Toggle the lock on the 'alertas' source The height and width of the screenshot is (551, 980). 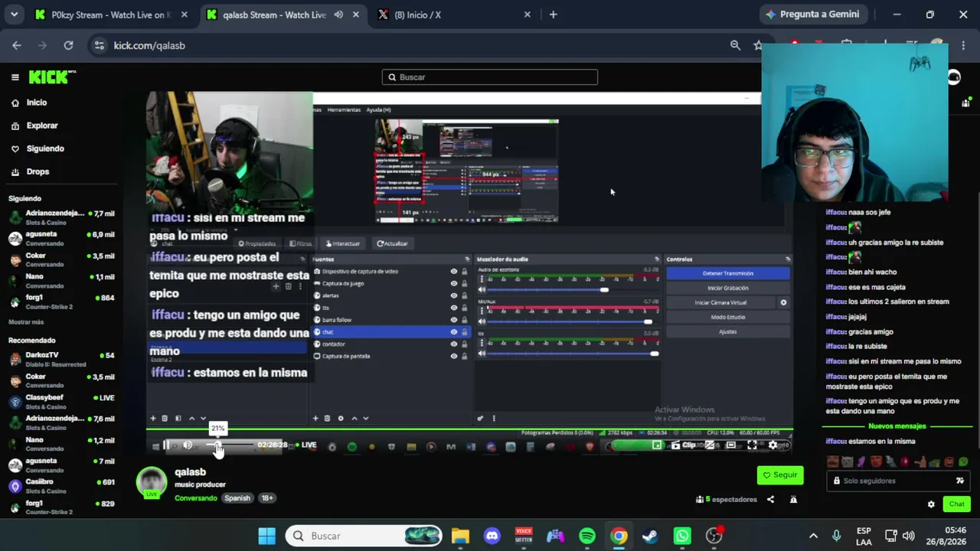(464, 296)
